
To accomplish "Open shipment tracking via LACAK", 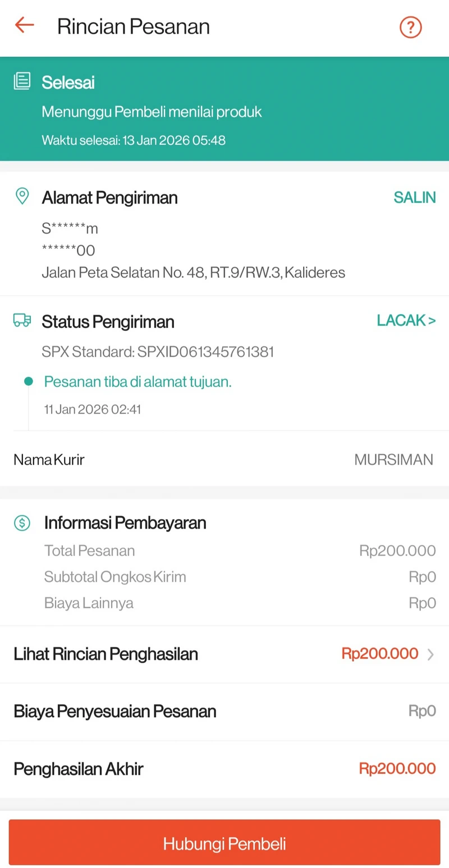I will coord(406,321).
